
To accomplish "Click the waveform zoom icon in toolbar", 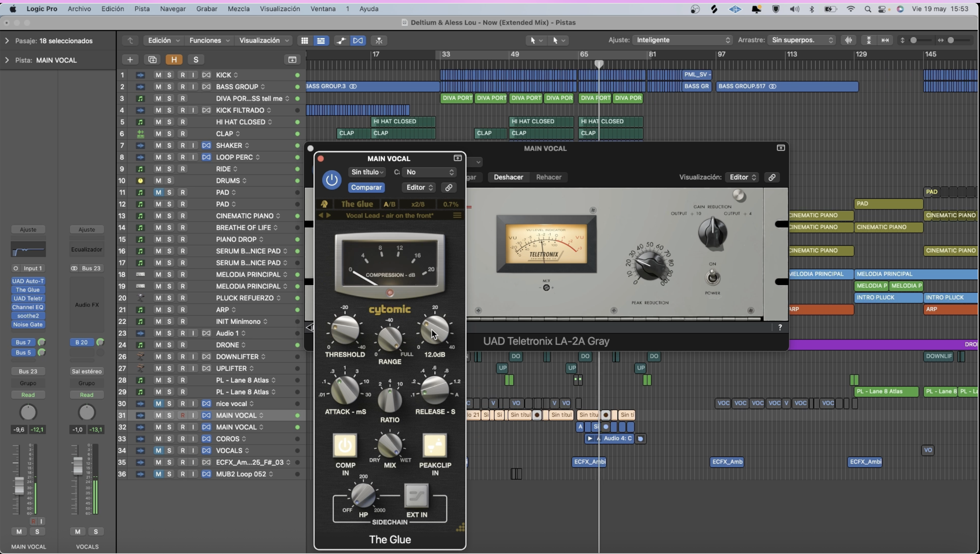I will [848, 40].
